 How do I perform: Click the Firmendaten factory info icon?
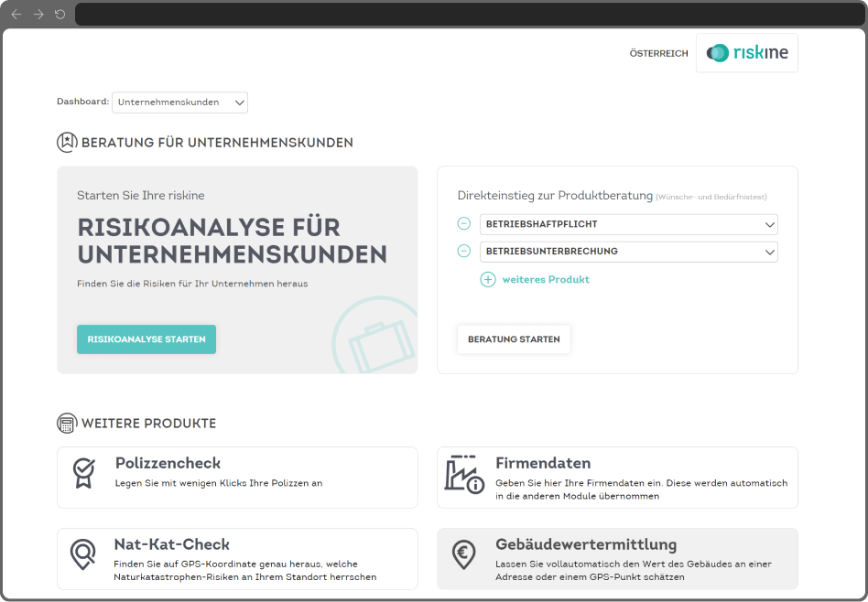point(464,474)
